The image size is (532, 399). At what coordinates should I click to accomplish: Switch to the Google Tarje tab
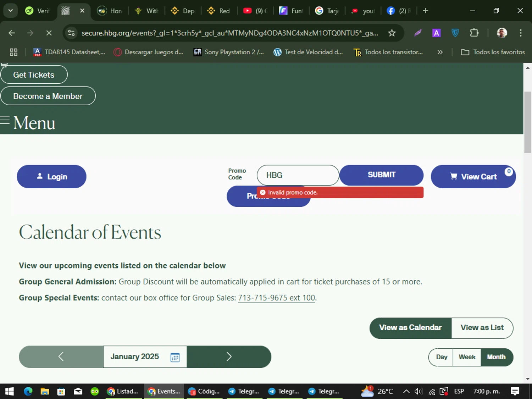click(x=327, y=11)
